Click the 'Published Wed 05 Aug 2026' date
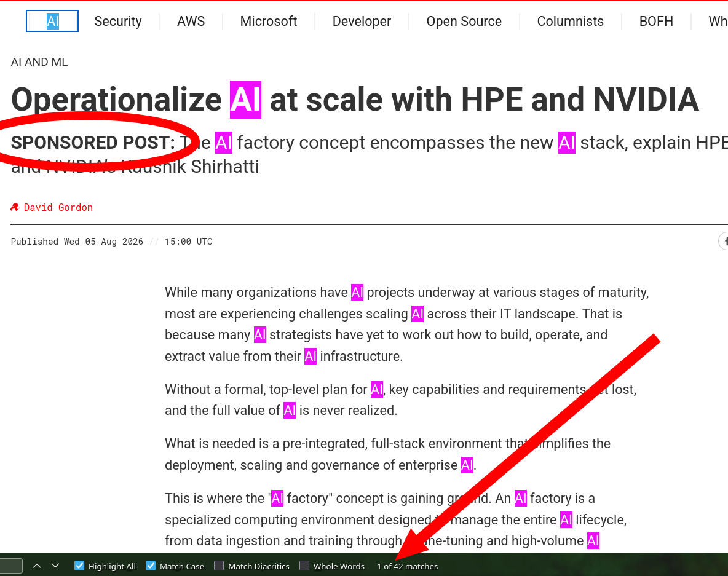 point(77,242)
